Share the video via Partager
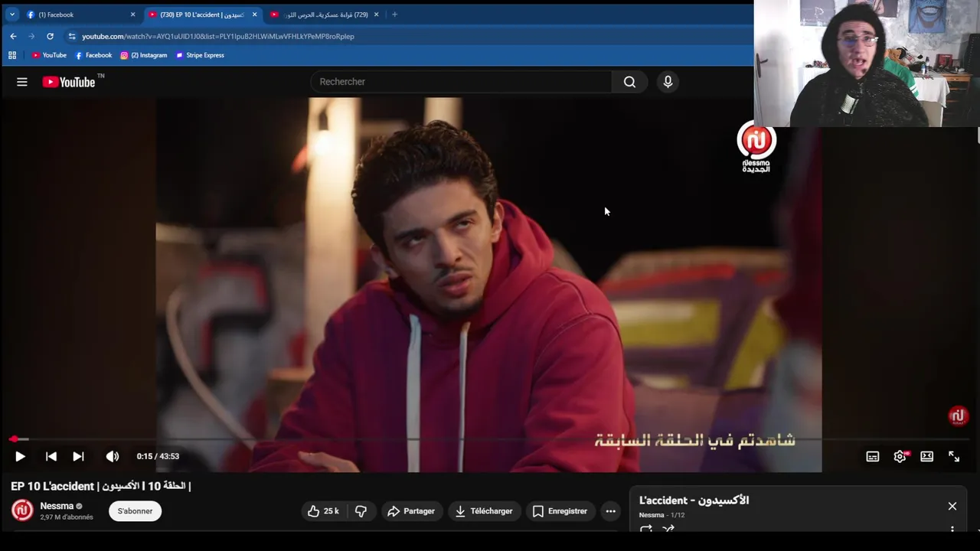980x551 pixels. pos(411,511)
